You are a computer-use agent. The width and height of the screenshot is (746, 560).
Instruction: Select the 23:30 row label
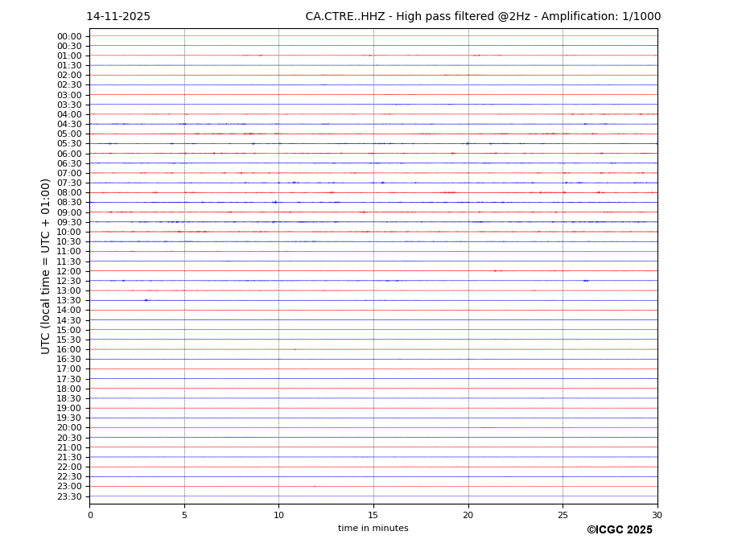click(69, 496)
